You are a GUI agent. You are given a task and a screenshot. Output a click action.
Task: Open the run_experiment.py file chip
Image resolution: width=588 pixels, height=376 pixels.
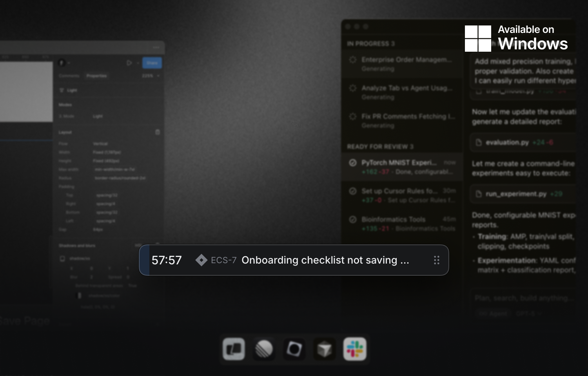point(515,194)
